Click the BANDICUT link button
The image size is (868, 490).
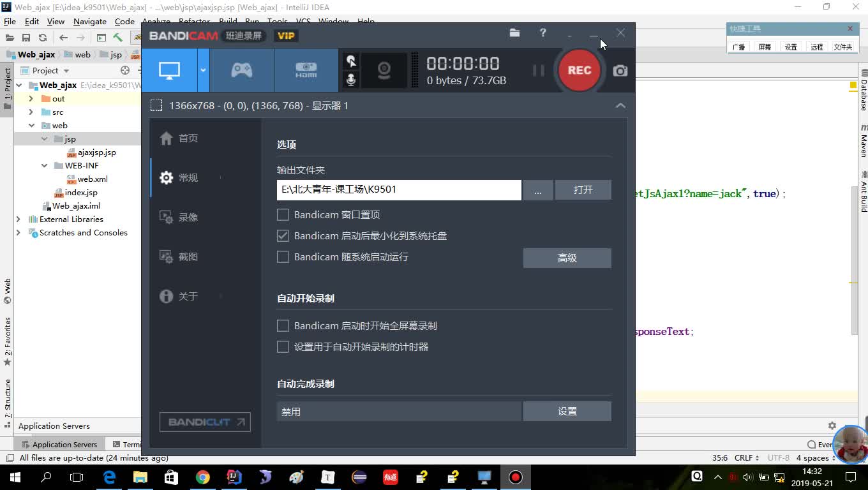click(x=205, y=422)
